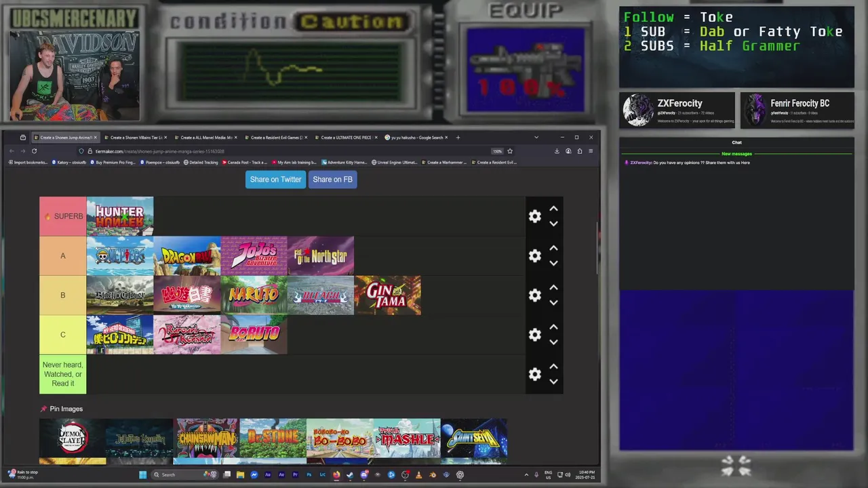
Task: Click the Share on FB button
Action: pyautogui.click(x=332, y=180)
